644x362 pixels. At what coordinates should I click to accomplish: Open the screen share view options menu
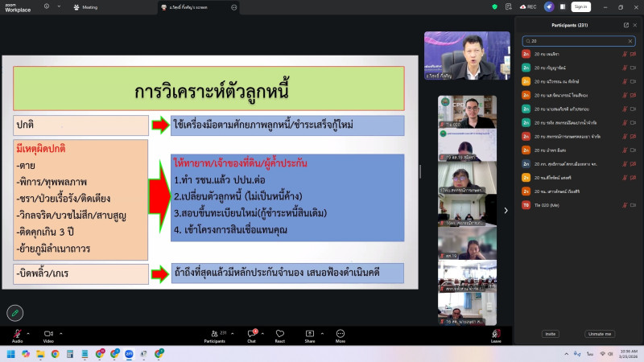tap(233, 6)
